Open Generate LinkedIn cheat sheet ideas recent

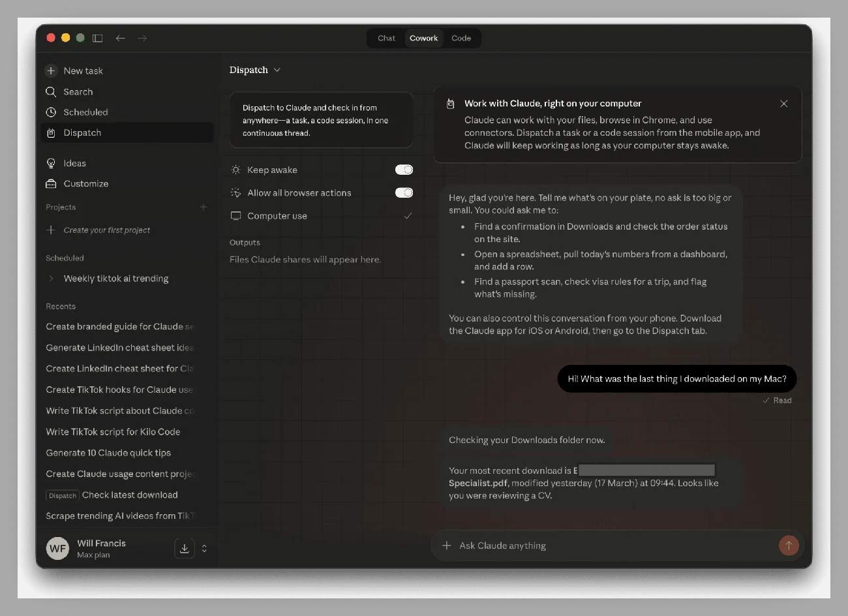coord(121,348)
